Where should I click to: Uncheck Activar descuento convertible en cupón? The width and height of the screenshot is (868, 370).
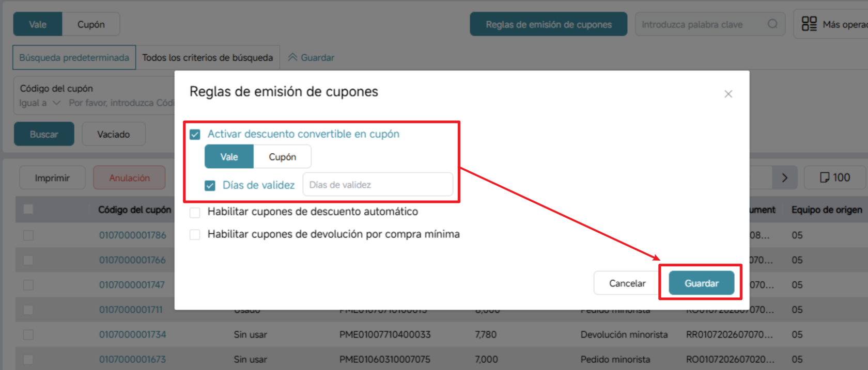(x=195, y=134)
